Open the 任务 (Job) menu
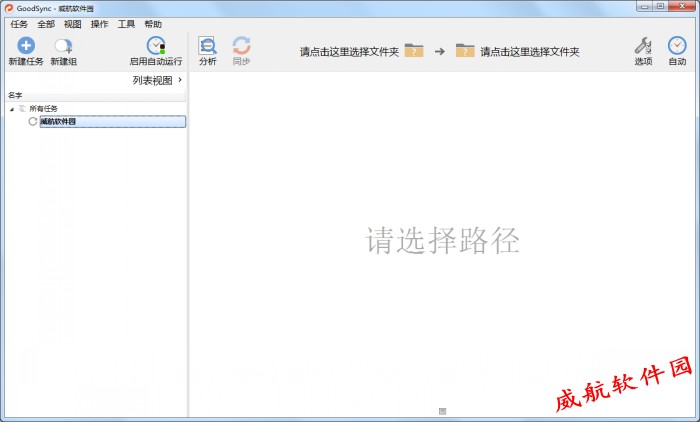 (19, 24)
